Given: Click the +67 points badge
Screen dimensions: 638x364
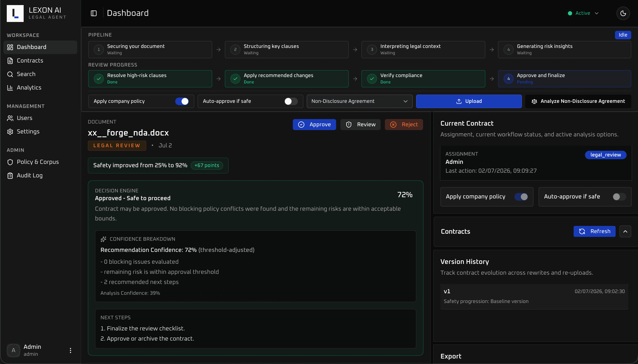Looking at the screenshot, I should [207, 166].
